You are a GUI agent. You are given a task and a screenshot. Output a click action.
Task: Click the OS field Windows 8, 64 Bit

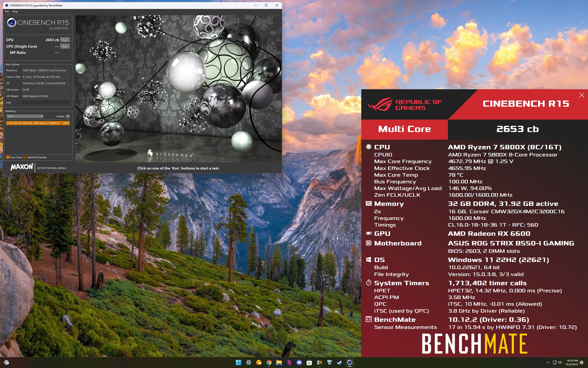(x=46, y=83)
